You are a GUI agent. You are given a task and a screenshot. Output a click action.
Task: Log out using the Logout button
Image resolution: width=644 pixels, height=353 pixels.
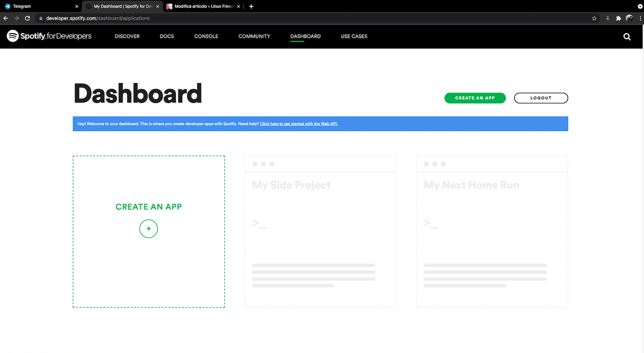(541, 98)
